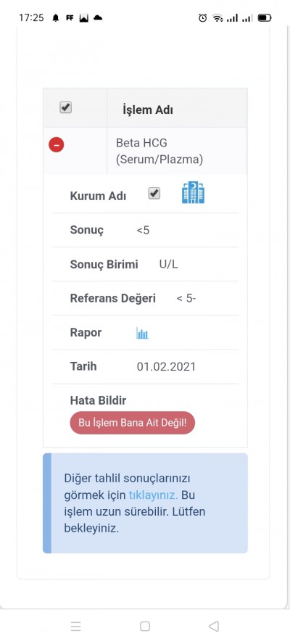Go back with the triangle navigation button
290x644 pixels.
pyautogui.click(x=214, y=626)
